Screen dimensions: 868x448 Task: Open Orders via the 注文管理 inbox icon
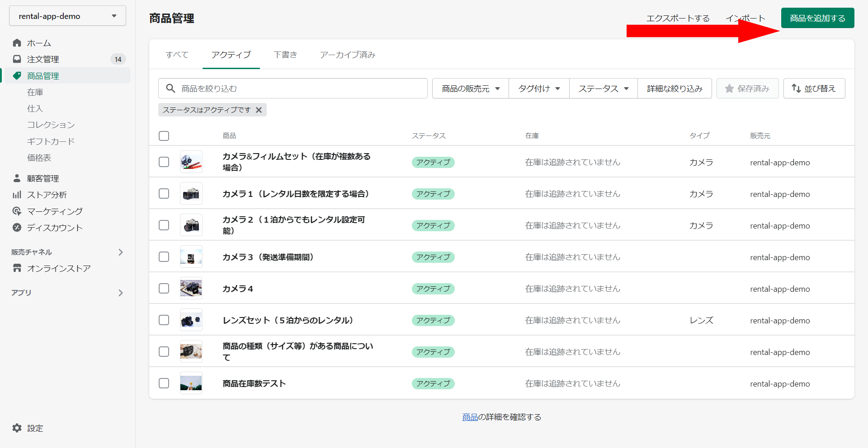17,59
